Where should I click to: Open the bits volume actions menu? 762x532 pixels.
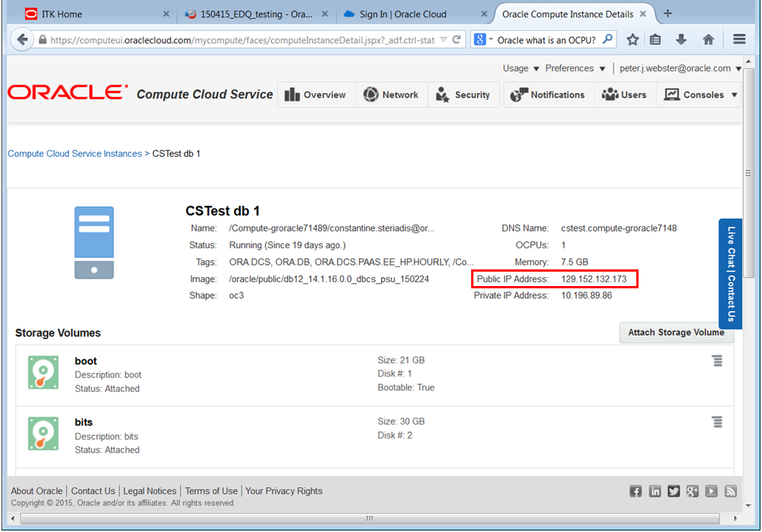[717, 422]
